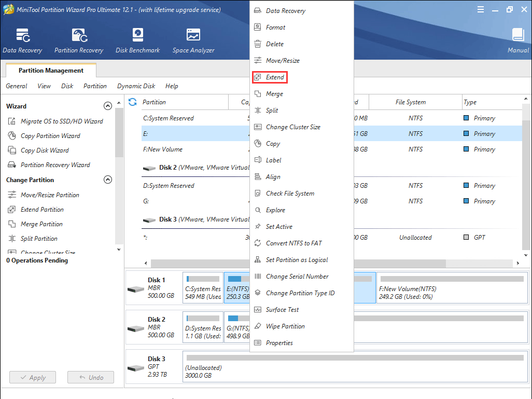Click the Properties icon in the context menu
Screen dimensions: 532x399
258,343
